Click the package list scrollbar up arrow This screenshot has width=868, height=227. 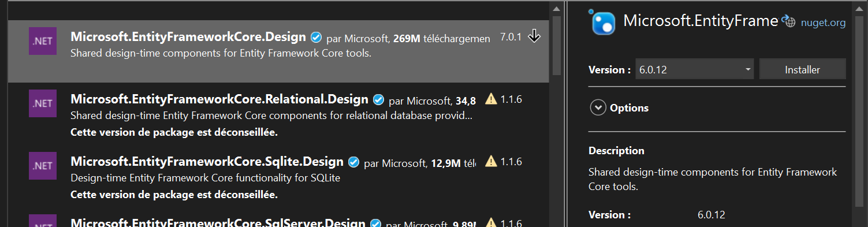click(556, 9)
